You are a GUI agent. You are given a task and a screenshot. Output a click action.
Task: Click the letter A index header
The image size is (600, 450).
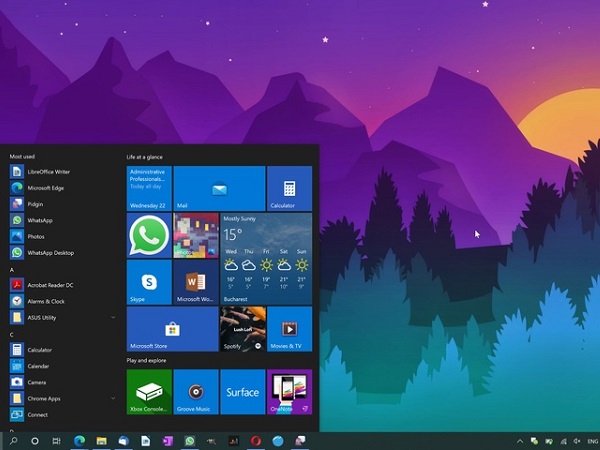click(12, 270)
